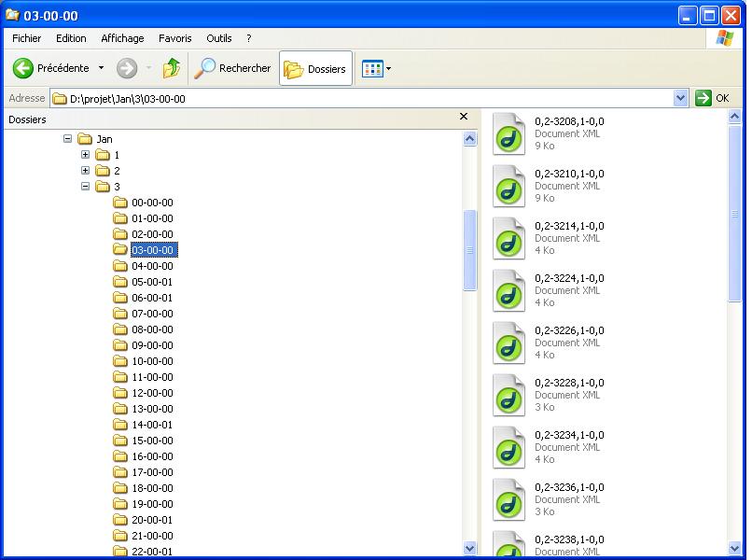Expand folder 1 in the tree
This screenshot has height=560, width=752.
[85, 155]
